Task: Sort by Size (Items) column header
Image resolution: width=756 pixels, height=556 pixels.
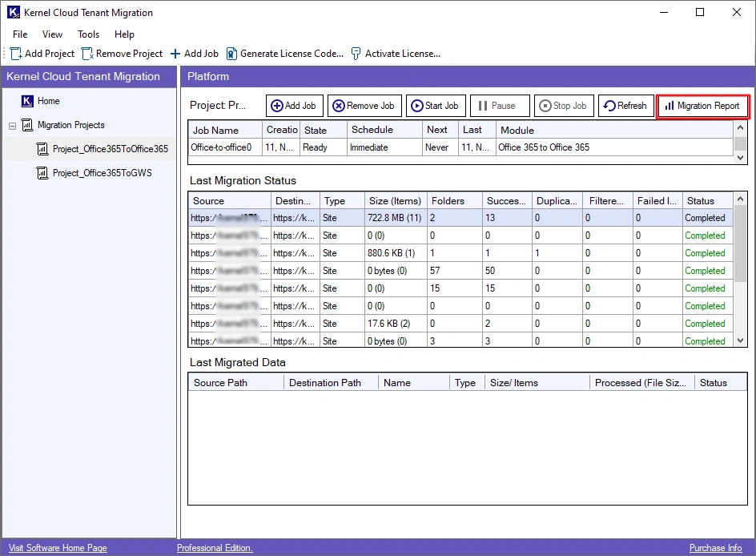Action: click(x=394, y=201)
